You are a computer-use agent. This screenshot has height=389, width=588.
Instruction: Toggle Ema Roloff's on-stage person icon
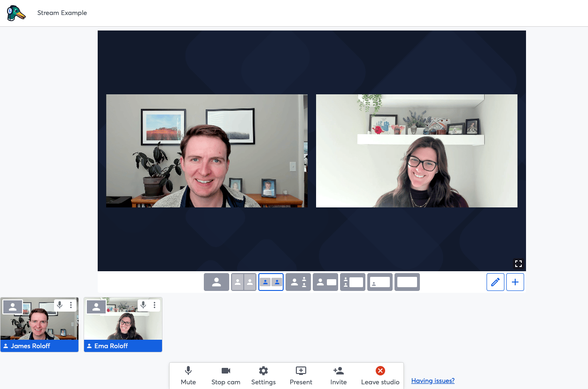tap(96, 307)
